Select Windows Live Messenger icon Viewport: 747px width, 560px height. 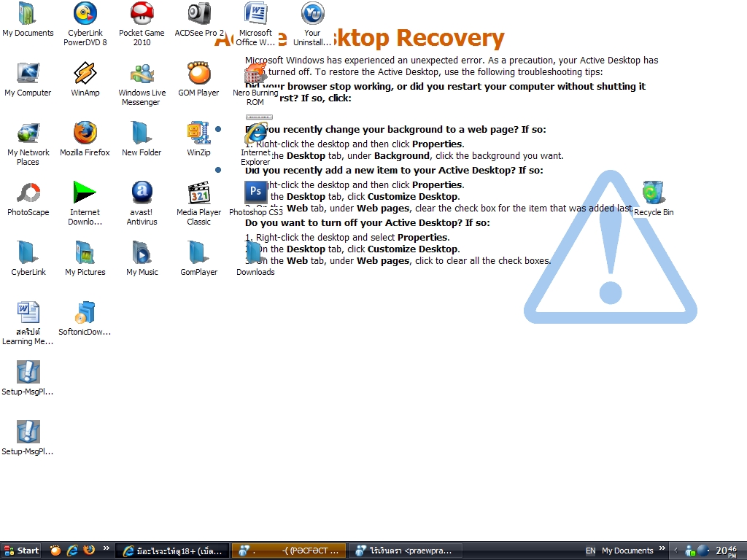(x=142, y=84)
